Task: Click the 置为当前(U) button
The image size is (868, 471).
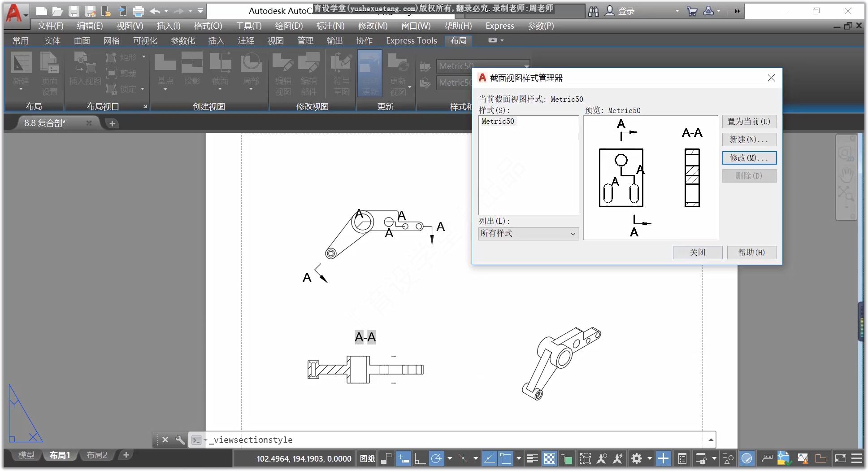Action: pos(749,122)
